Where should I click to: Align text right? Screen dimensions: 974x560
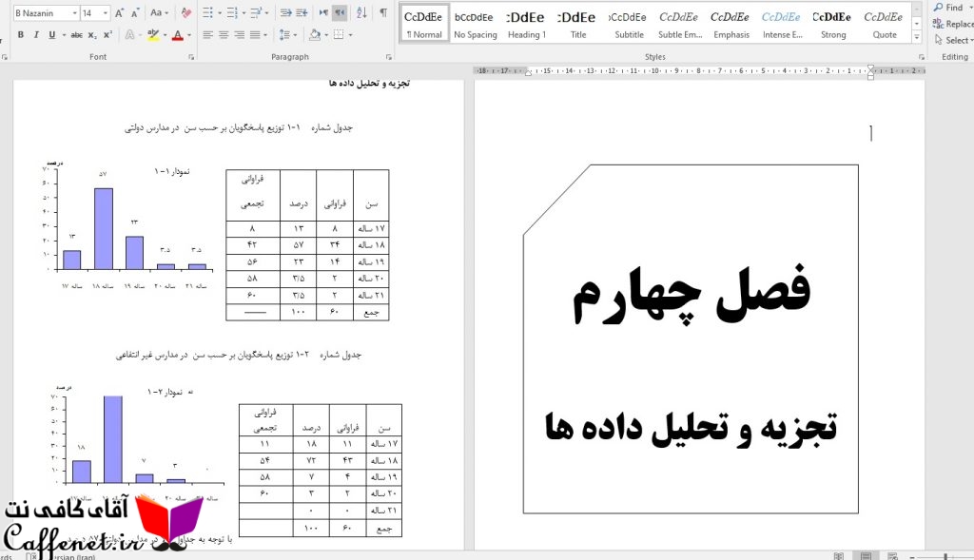239,35
